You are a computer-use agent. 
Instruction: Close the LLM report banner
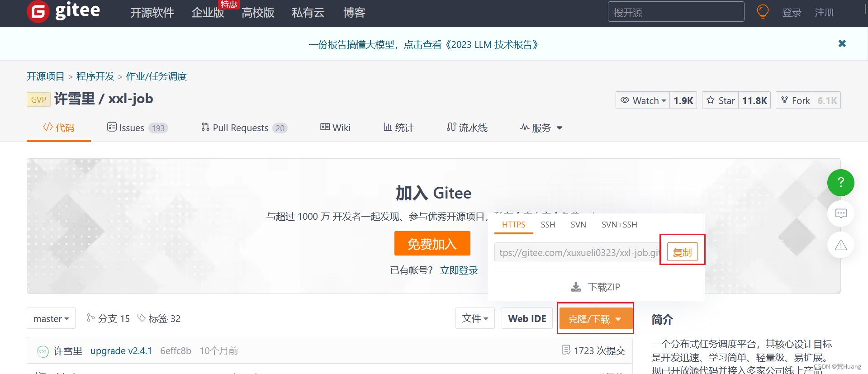tap(842, 43)
